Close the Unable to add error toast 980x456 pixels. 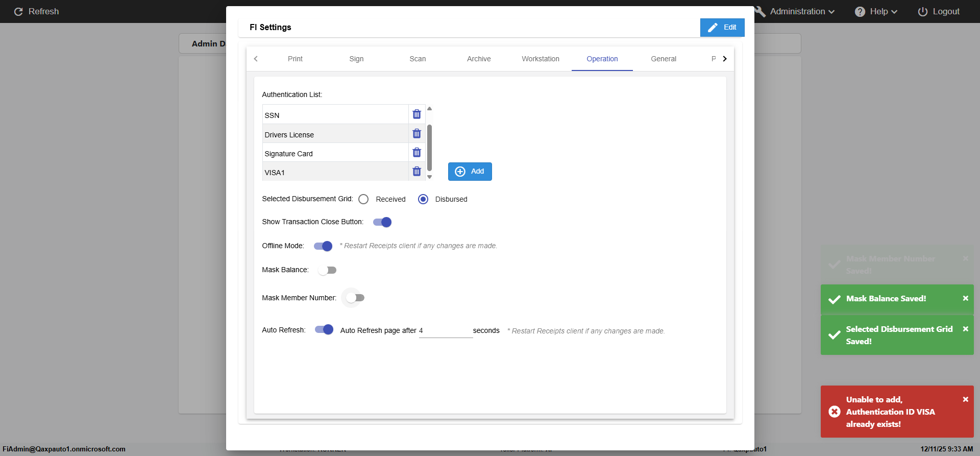[965, 399]
